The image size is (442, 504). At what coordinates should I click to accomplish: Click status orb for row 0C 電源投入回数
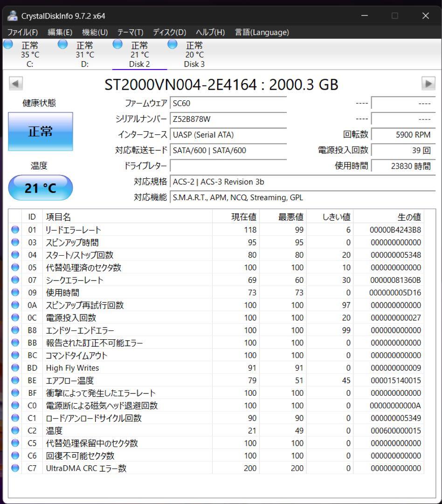click(15, 317)
